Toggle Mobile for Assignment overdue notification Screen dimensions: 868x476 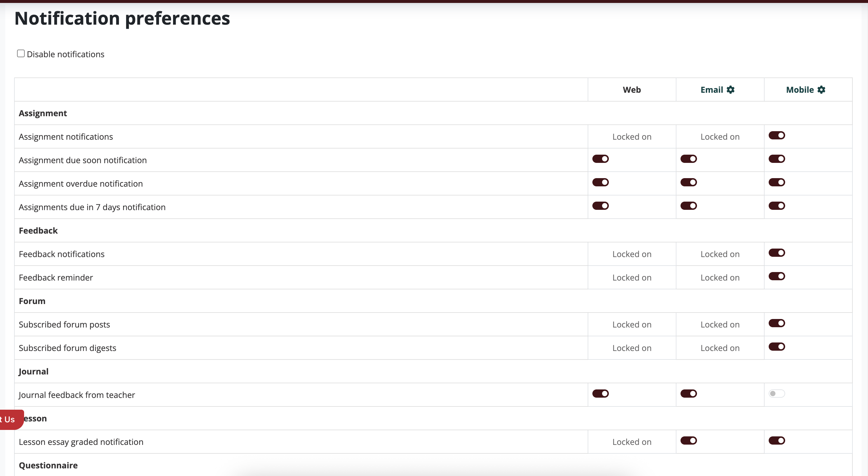coord(777,183)
